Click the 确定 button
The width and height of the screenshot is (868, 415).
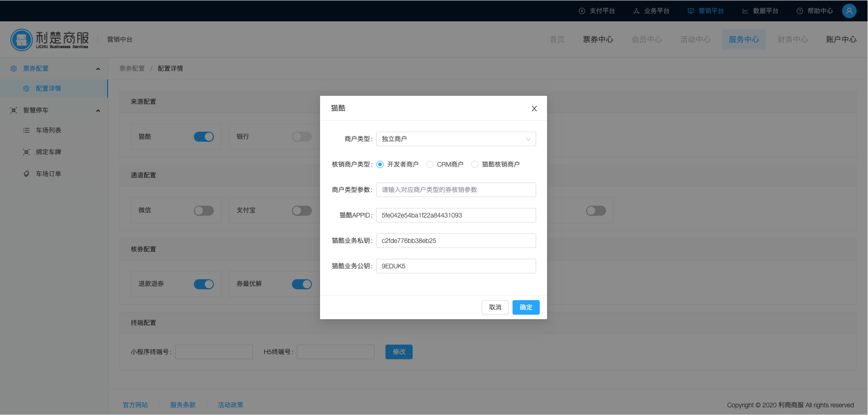(x=526, y=307)
